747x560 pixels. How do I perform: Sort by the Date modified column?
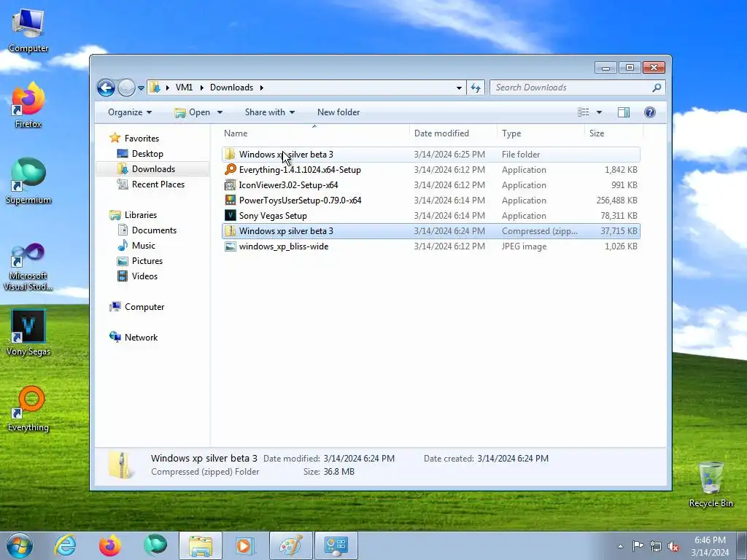pyautogui.click(x=452, y=133)
